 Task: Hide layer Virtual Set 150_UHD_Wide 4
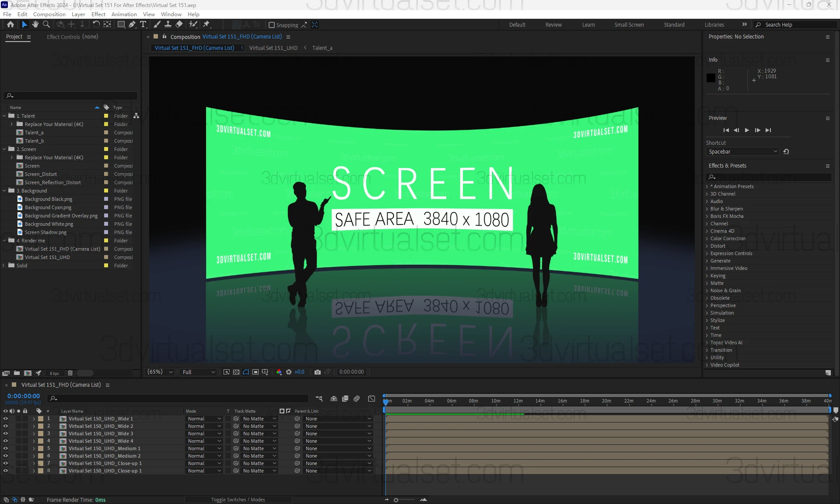6,441
